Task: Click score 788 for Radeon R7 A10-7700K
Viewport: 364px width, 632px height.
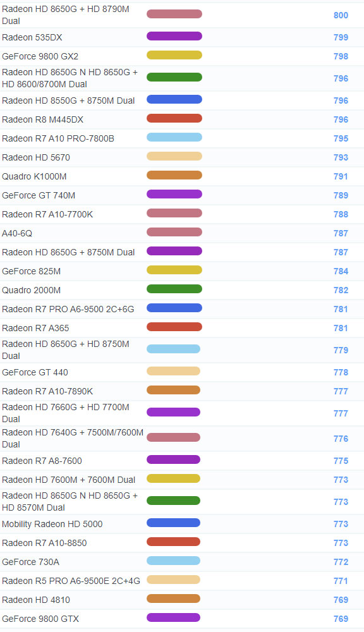Action: tap(341, 214)
